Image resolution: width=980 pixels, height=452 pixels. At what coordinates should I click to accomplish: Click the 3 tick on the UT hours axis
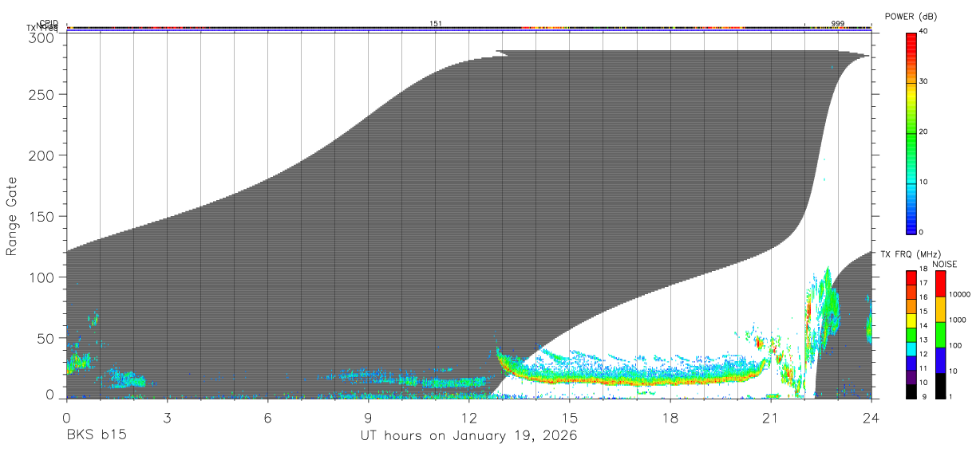pos(167,417)
